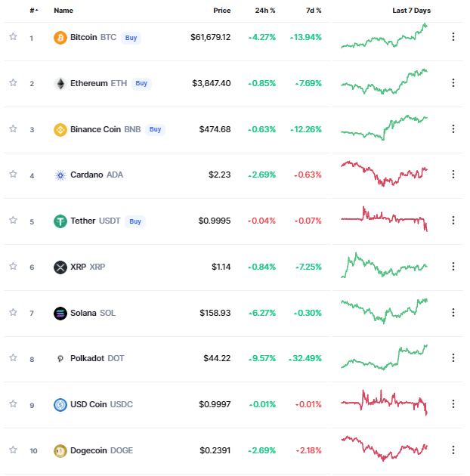The image size is (470, 476).
Task: Click the Buy button for Tether USDT
Action: pyautogui.click(x=135, y=221)
